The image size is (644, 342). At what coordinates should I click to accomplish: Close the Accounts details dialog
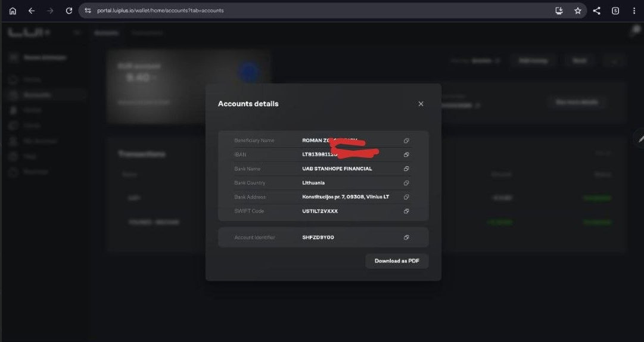pyautogui.click(x=421, y=104)
